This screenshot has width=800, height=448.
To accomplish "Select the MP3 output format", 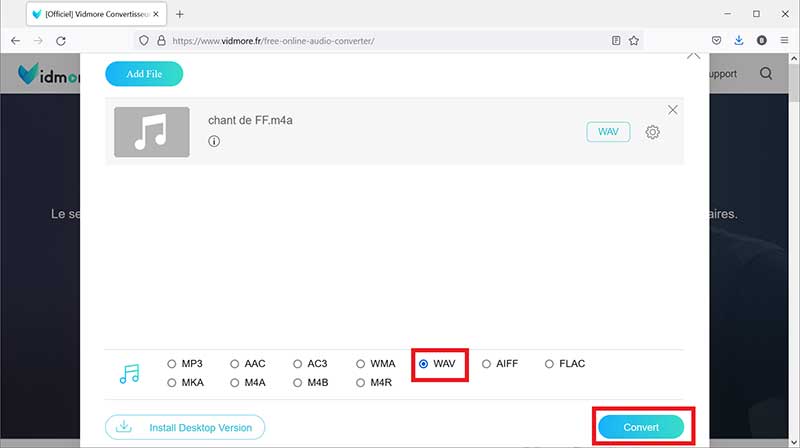I will coord(173,364).
